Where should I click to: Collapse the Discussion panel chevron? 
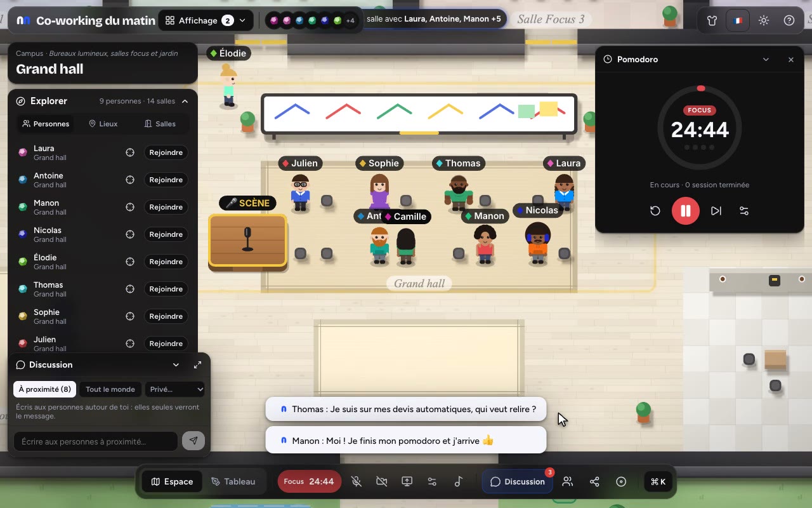tap(176, 364)
